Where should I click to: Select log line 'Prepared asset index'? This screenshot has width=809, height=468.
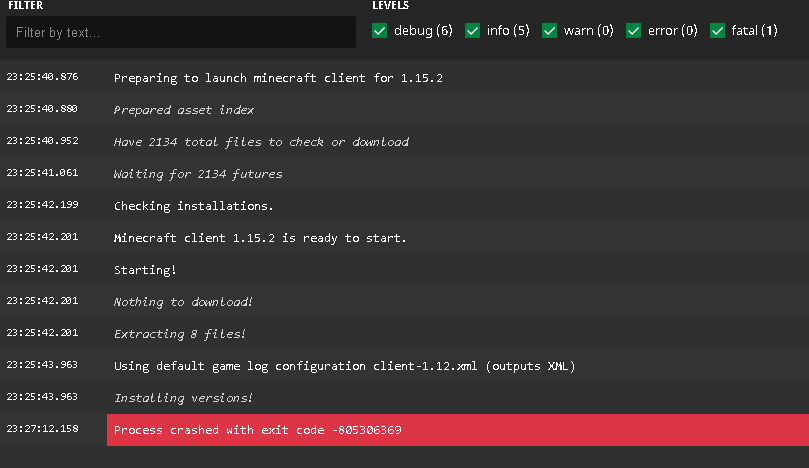(x=184, y=110)
